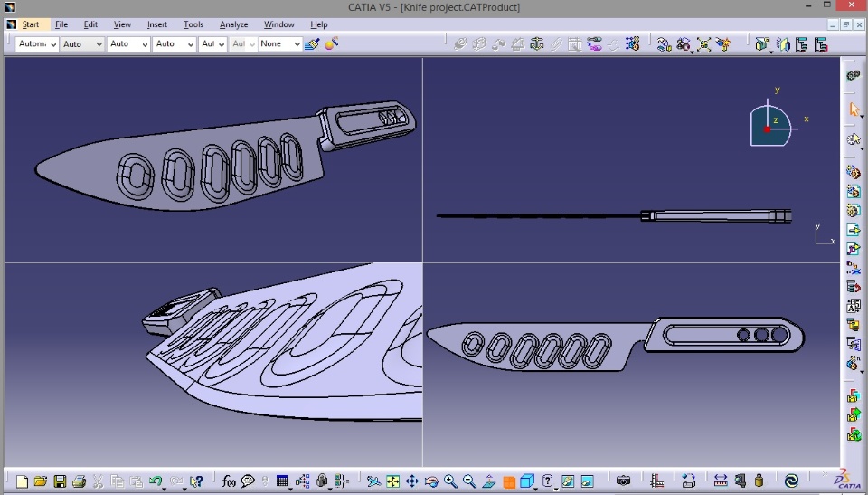Expand the view cube flyout arrow
This screenshot has height=495, width=868.
pos(536,489)
